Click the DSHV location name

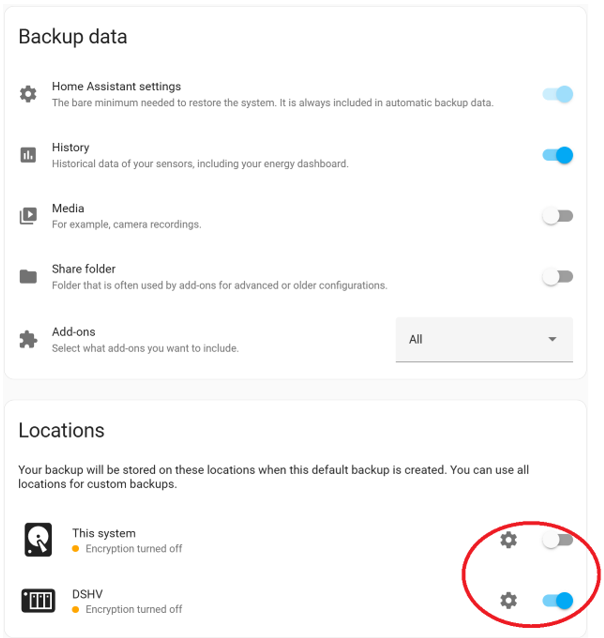click(x=88, y=594)
